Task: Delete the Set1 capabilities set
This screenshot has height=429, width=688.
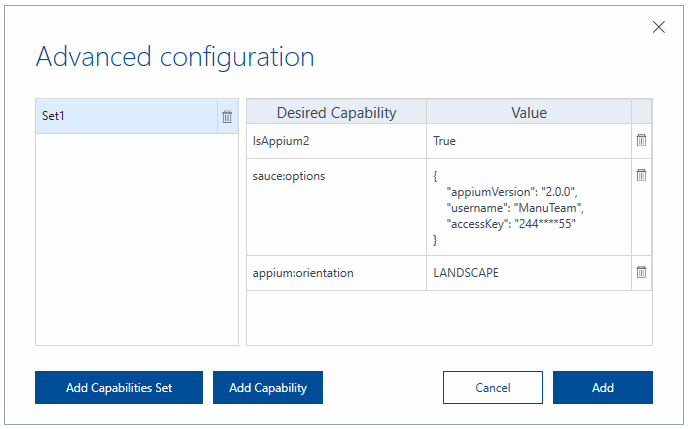Action: click(x=227, y=117)
